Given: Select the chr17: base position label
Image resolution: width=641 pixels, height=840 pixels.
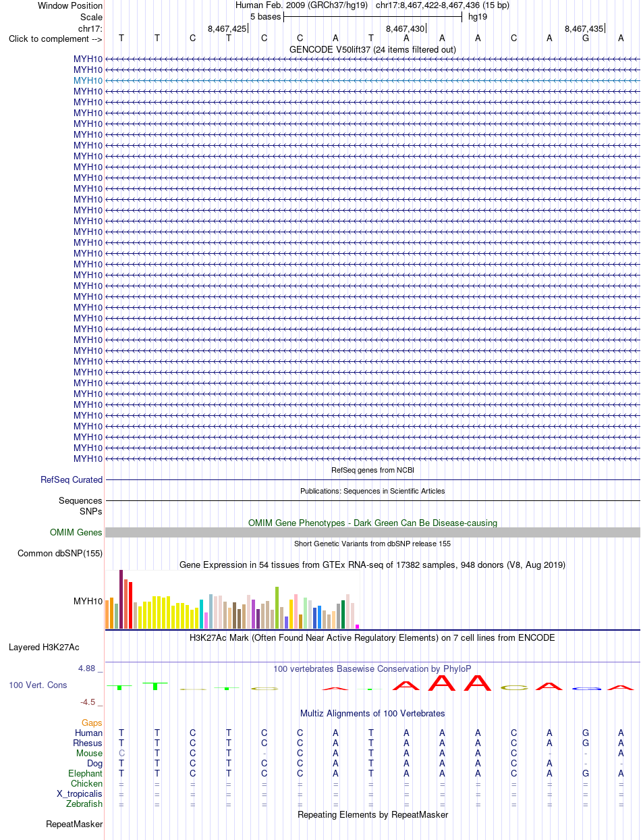Looking at the screenshot, I should tap(90, 28).
